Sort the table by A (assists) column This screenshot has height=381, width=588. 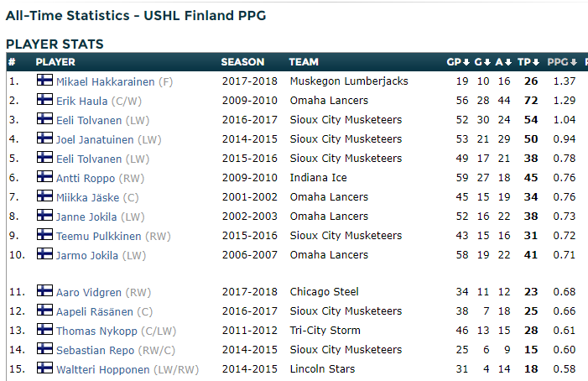click(503, 62)
